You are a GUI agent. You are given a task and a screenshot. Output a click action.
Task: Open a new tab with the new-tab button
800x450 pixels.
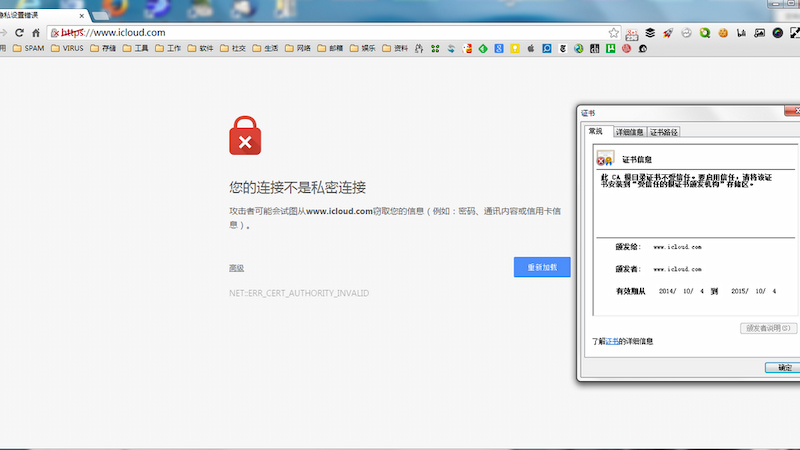100,16
